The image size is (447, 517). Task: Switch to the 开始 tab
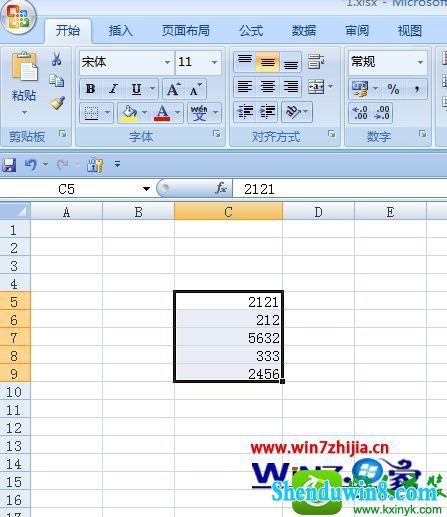click(68, 31)
